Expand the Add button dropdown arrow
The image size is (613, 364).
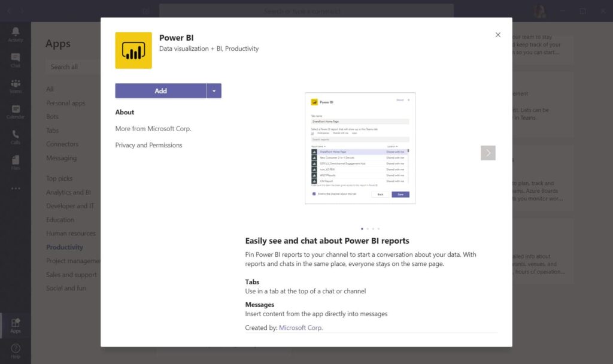(x=214, y=91)
